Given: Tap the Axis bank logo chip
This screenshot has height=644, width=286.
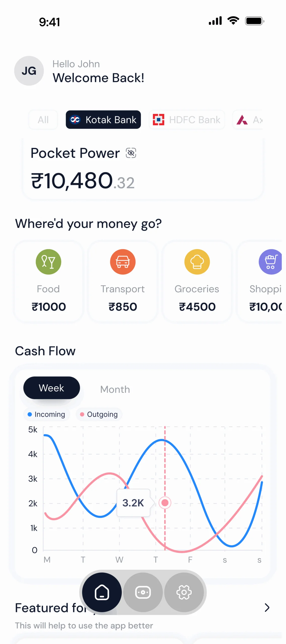Looking at the screenshot, I should [x=248, y=120].
